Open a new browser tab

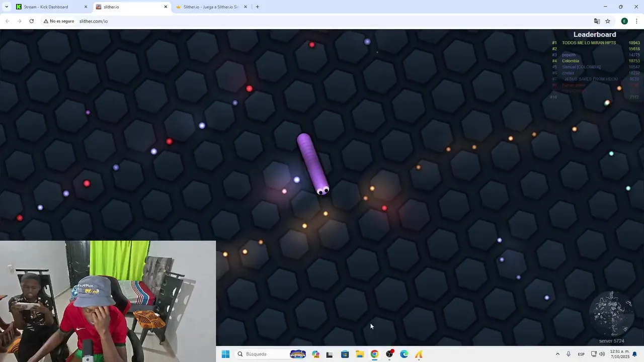[258, 7]
